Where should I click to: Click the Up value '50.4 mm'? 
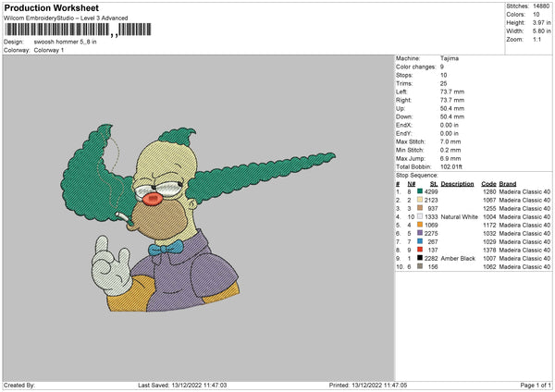pyautogui.click(x=452, y=108)
